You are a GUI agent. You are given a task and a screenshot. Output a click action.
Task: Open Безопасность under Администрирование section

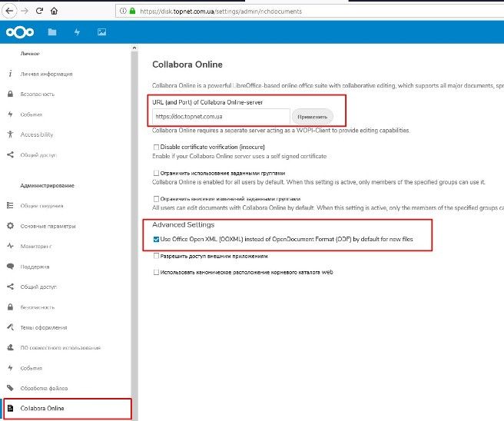coord(38,307)
